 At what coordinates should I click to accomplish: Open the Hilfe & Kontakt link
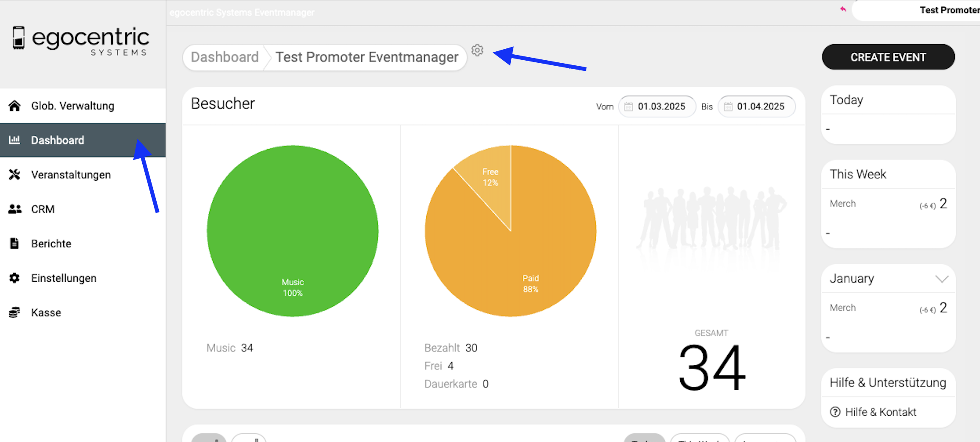pos(880,412)
